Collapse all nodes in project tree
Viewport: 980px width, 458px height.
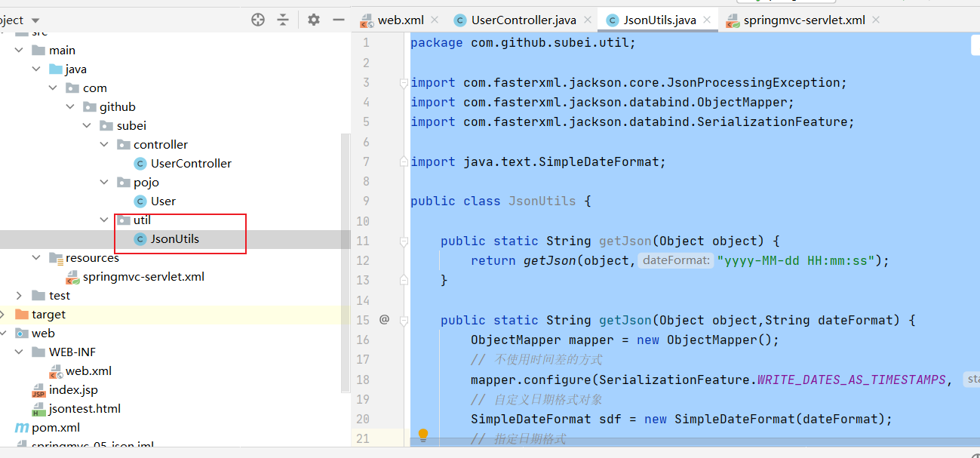283,20
